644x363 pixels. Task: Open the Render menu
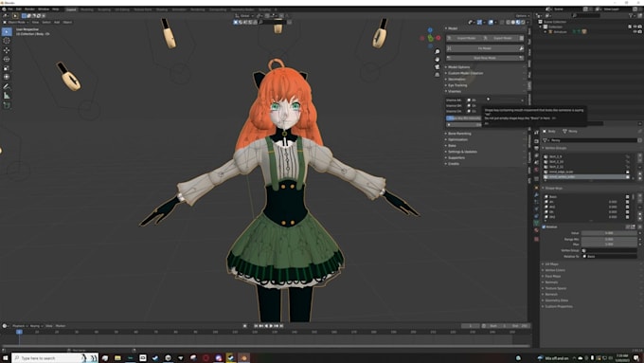30,9
